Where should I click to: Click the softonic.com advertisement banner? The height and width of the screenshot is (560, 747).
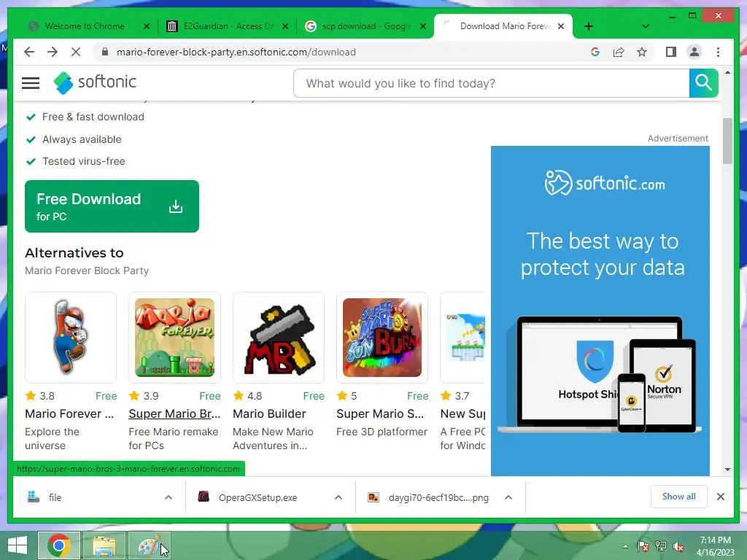600,311
